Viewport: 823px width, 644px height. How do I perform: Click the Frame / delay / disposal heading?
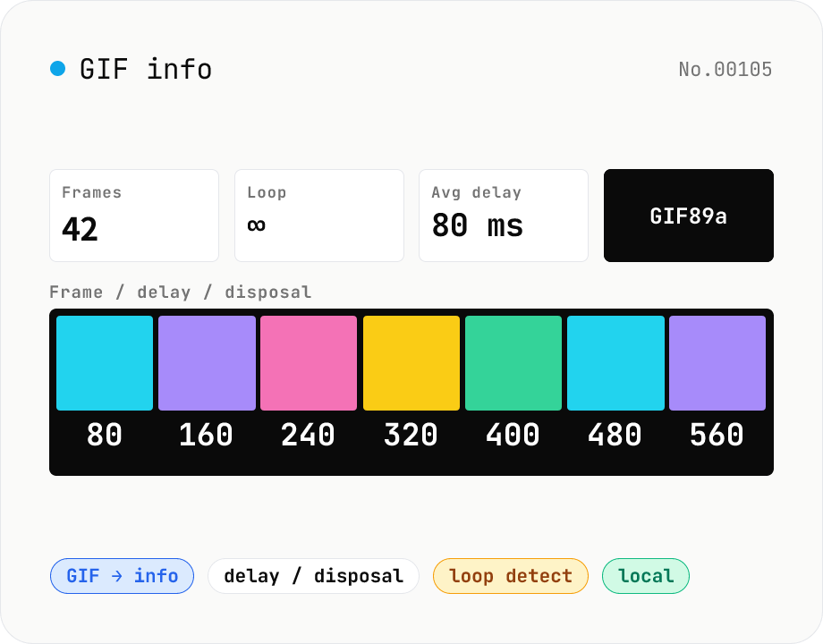(x=181, y=292)
